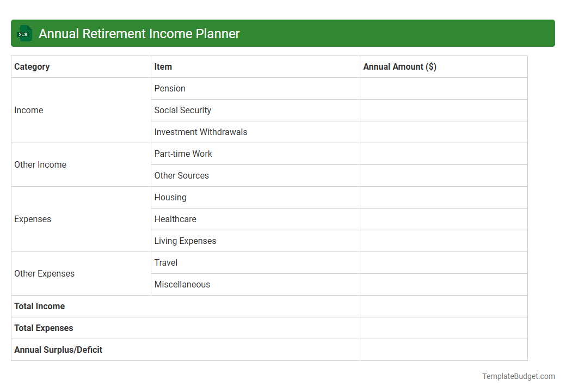566x392 pixels.
Task: Click the Other Sources item label
Action: [181, 175]
